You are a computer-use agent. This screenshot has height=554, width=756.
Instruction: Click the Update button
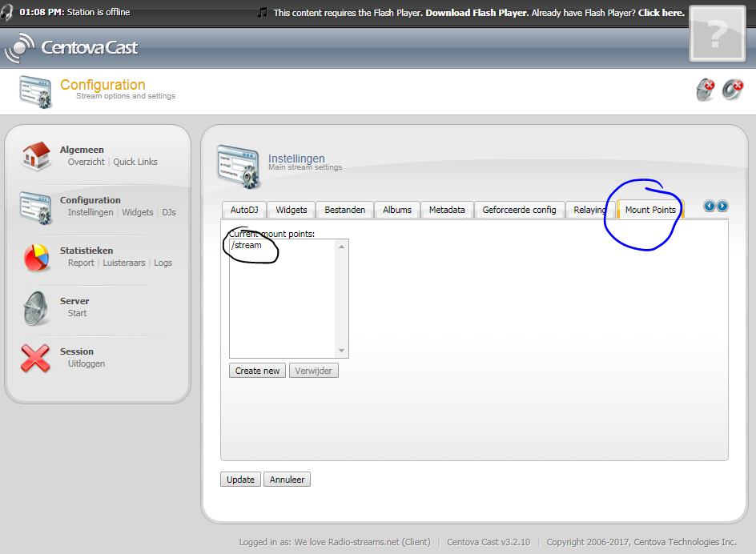pos(240,480)
